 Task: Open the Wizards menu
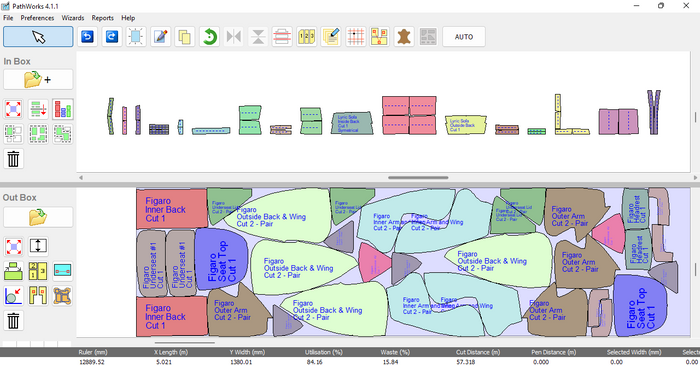tap(73, 18)
